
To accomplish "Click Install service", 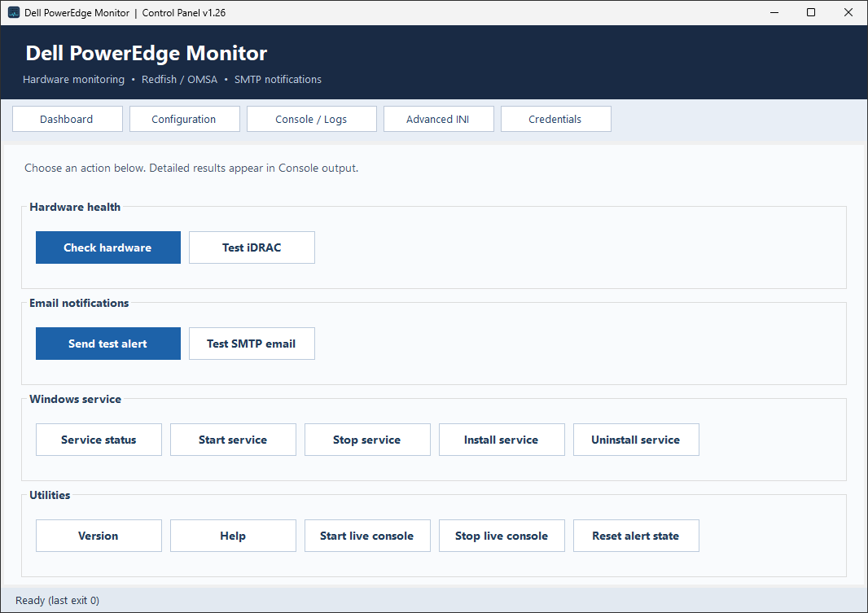I will tap(502, 440).
